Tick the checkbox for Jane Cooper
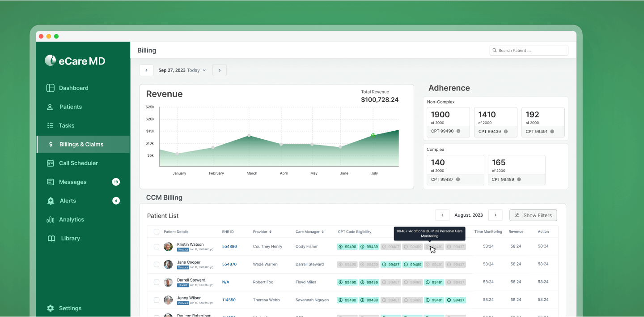This screenshot has width=644, height=317. 157,265
